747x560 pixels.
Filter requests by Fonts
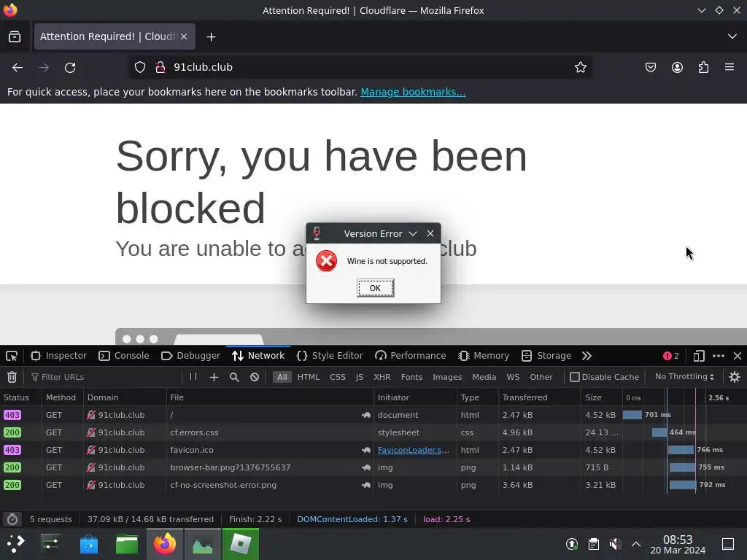tap(411, 377)
